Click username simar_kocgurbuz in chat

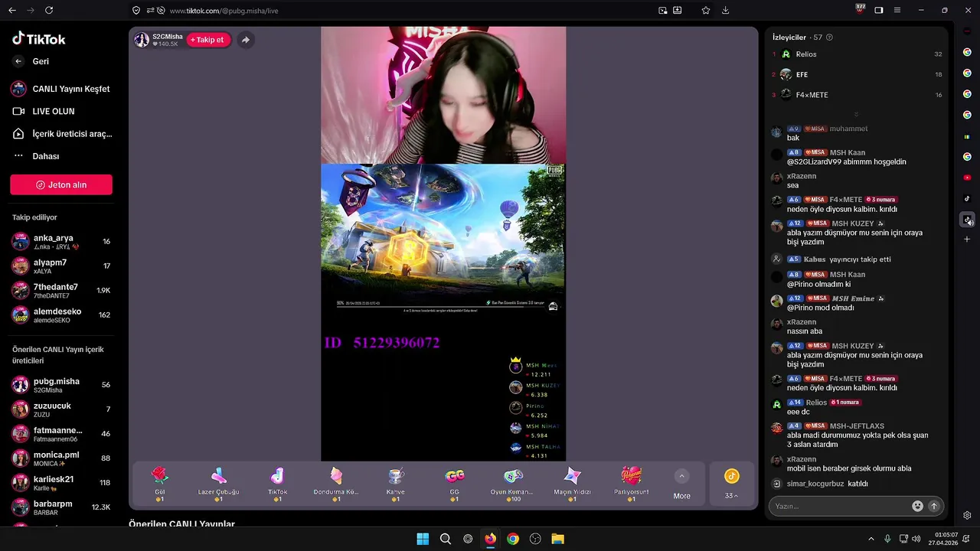[x=815, y=484]
